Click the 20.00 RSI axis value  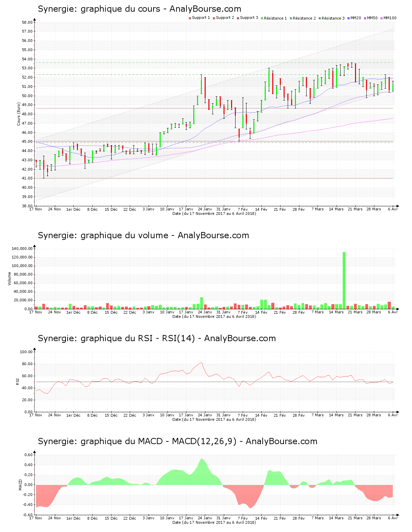coord(27,400)
